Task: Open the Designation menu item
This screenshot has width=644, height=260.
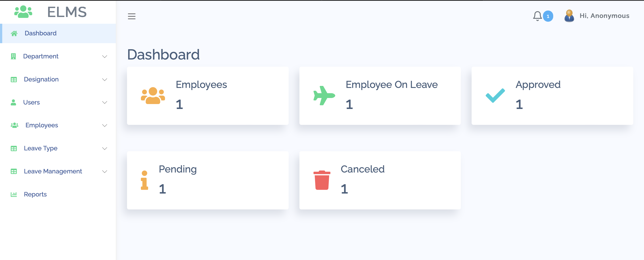Action: 41,79
